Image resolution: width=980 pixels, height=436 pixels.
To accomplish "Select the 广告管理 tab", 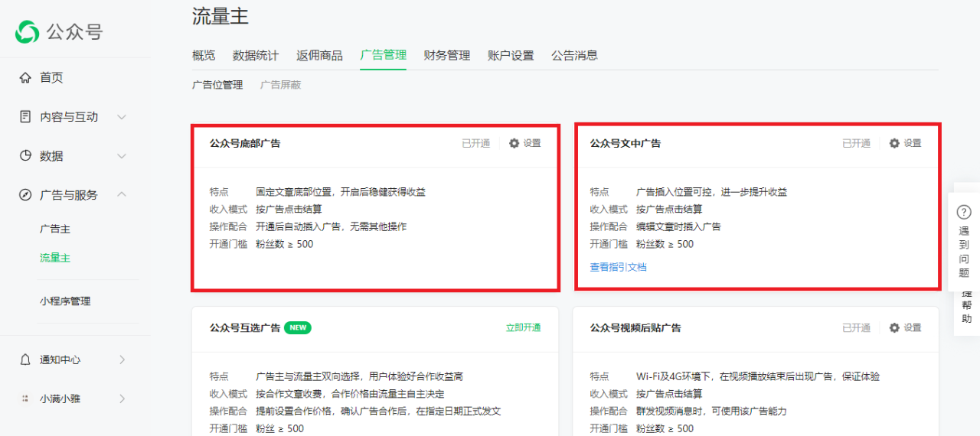I will click(x=383, y=55).
